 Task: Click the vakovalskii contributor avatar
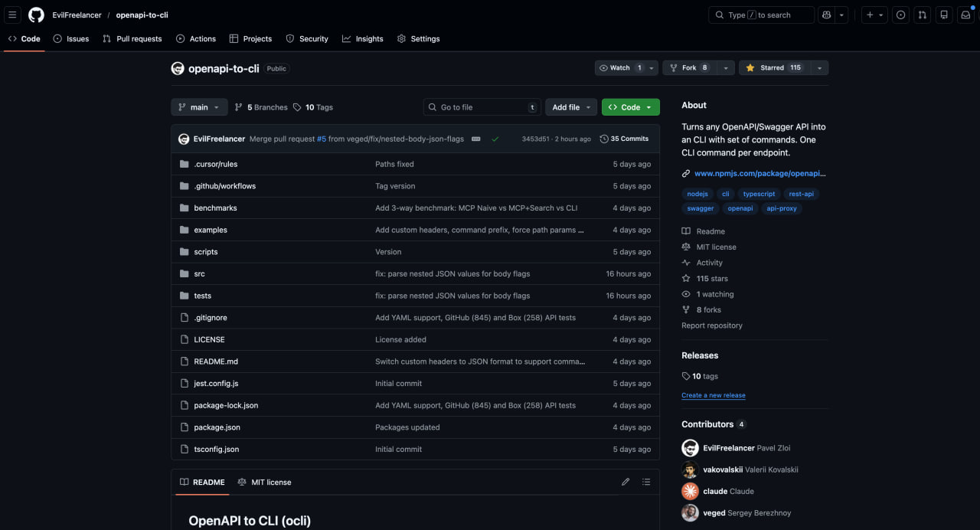pyautogui.click(x=690, y=469)
